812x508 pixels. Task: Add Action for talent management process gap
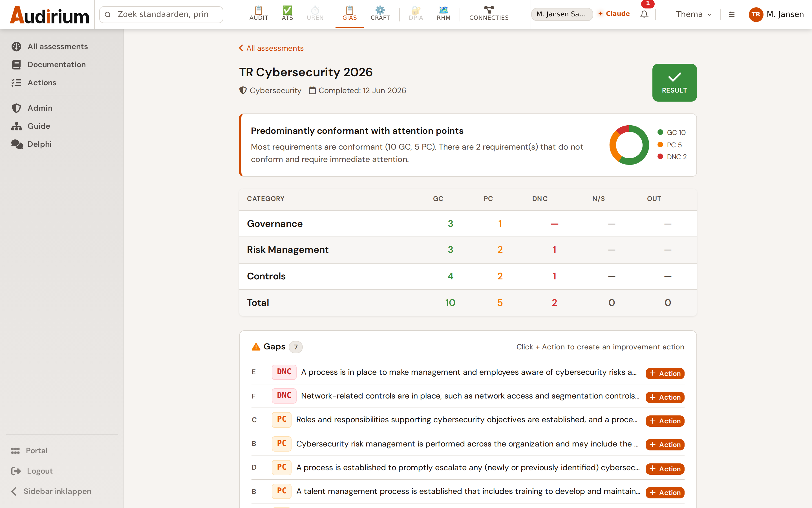[665, 492]
